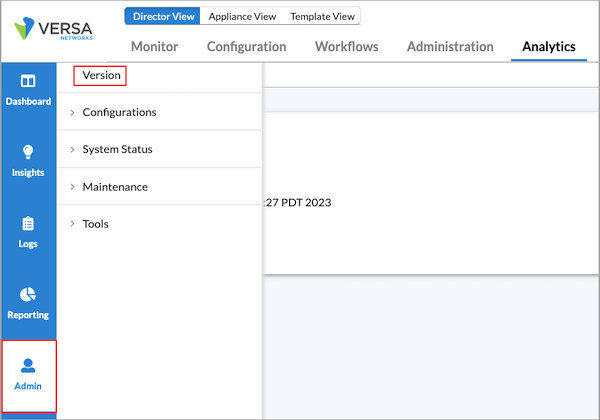The width and height of the screenshot is (600, 420).
Task: Expand the Configurations chevron
Action: tap(72, 113)
